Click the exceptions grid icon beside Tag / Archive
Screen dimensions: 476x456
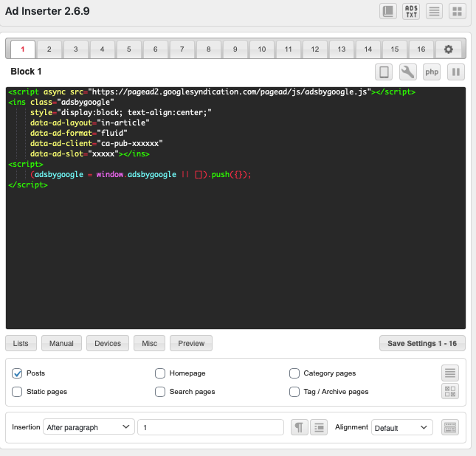click(450, 391)
